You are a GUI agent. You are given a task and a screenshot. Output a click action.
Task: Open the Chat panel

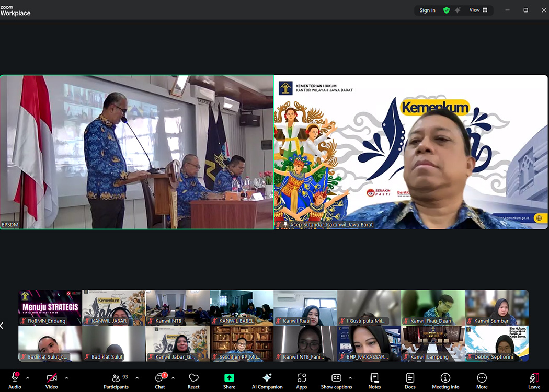point(160,380)
